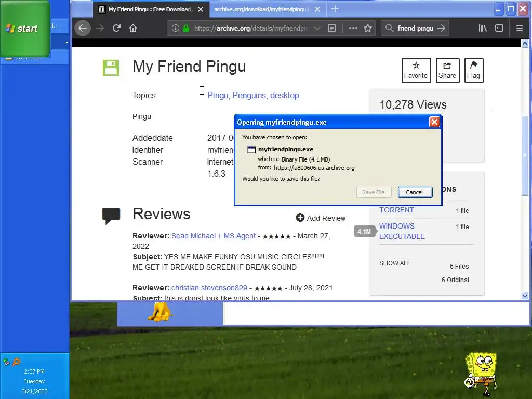The width and height of the screenshot is (532, 399).
Task: Click the address bar URL field
Action: (251, 28)
